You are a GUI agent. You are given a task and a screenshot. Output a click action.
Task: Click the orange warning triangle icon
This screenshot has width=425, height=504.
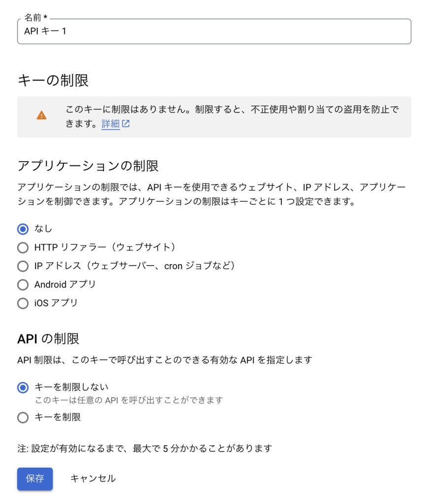coord(41,115)
